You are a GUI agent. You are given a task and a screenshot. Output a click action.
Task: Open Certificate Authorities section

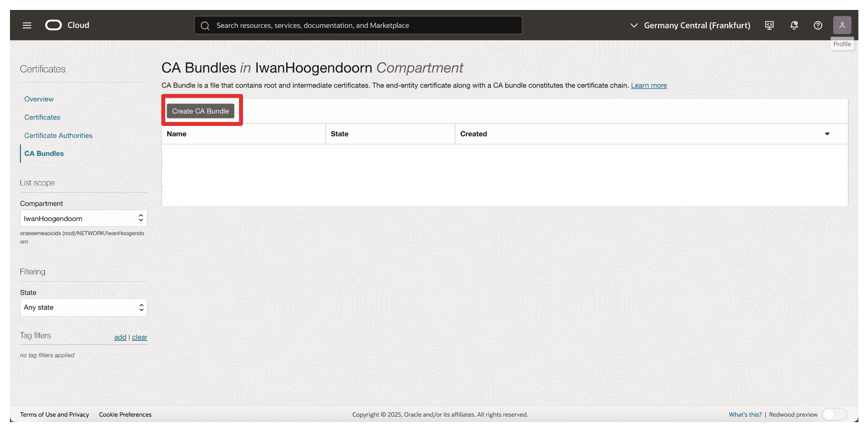pos(58,135)
